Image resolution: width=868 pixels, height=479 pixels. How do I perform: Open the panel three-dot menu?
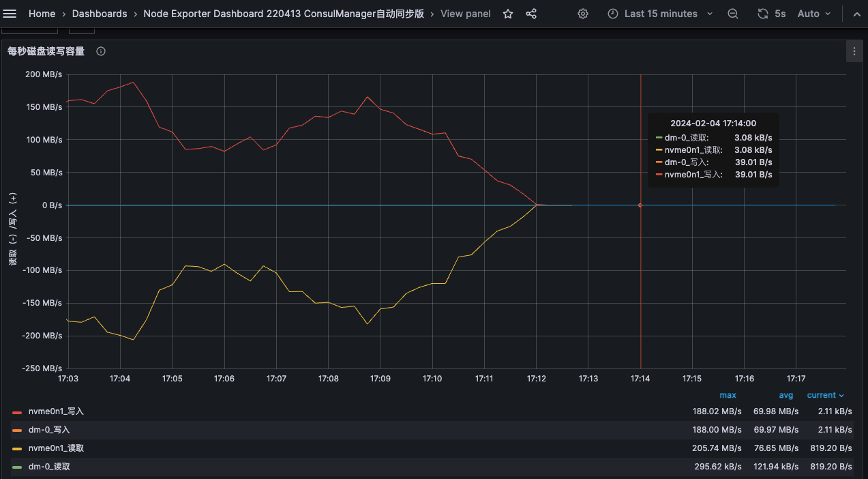point(854,51)
